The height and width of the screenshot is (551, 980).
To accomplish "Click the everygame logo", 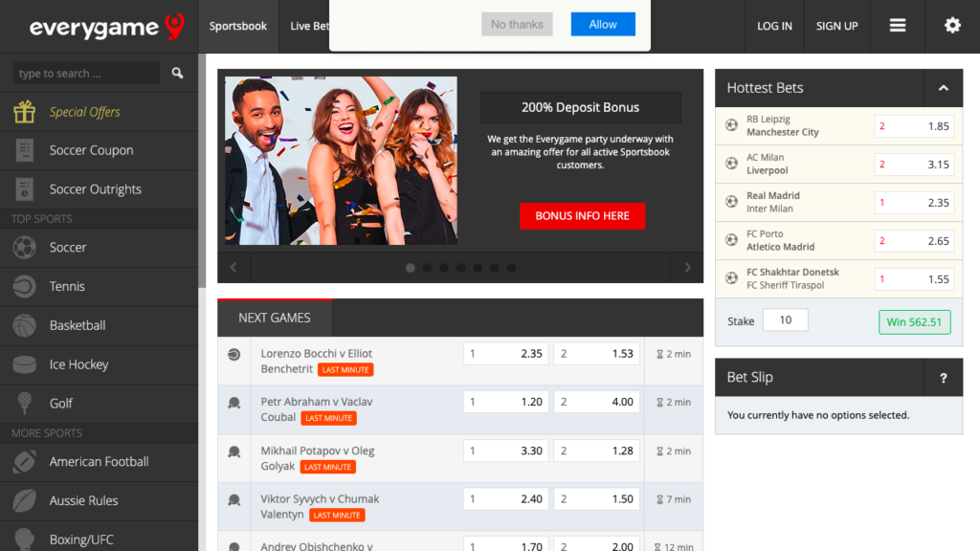I will [107, 27].
